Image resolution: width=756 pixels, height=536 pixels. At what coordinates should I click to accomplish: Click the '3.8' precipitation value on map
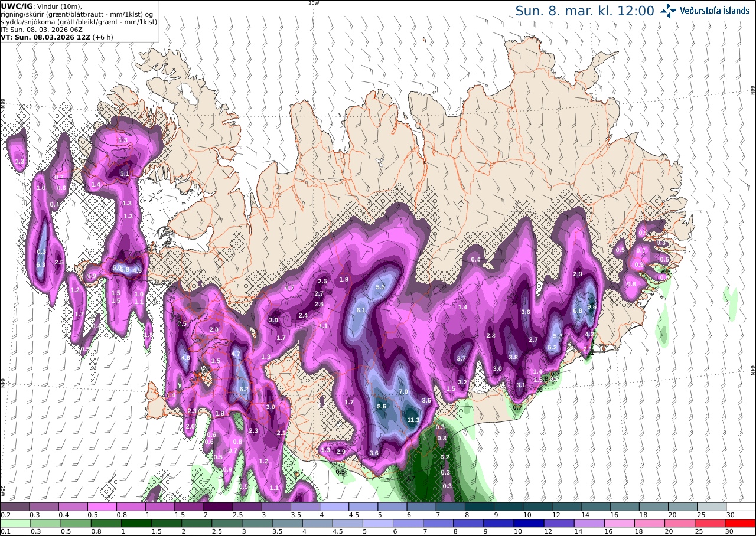pyautogui.click(x=513, y=358)
